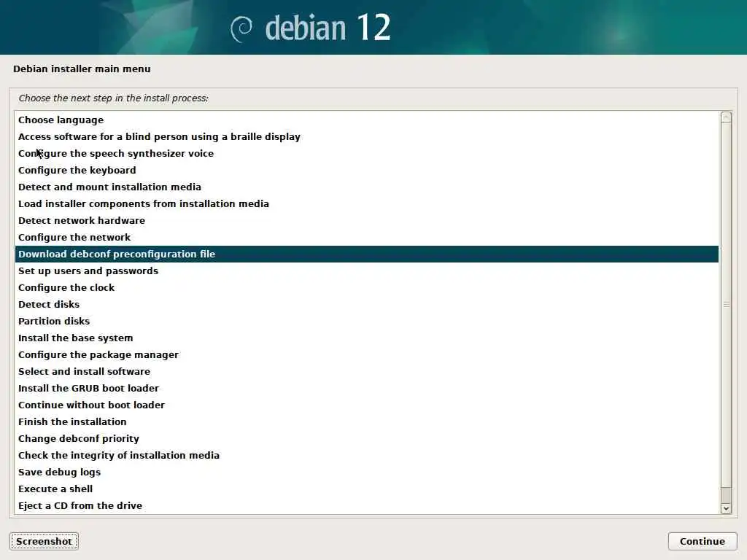Select highlighted Download debconf preconfiguration file row
This screenshot has width=747, height=560.
366,254
